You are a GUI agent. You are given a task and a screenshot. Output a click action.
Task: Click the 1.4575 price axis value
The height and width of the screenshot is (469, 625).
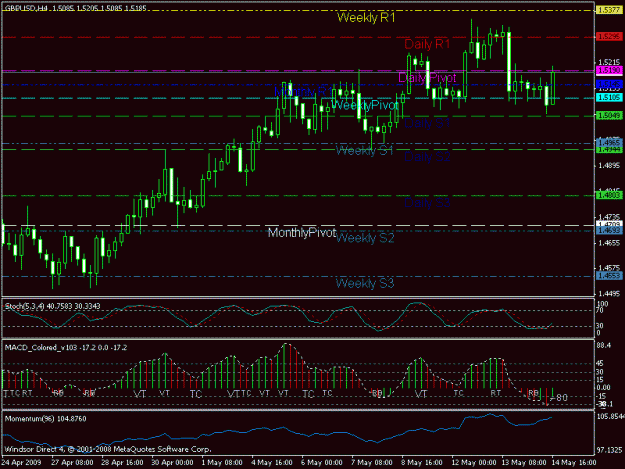pos(609,268)
